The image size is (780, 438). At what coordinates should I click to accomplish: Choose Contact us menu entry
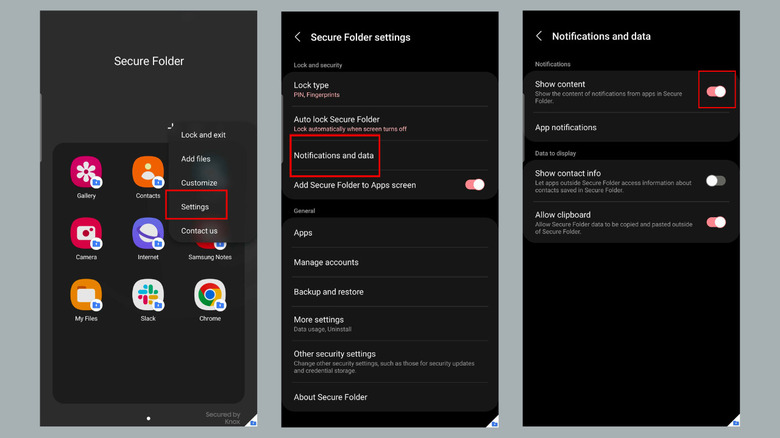pos(199,230)
